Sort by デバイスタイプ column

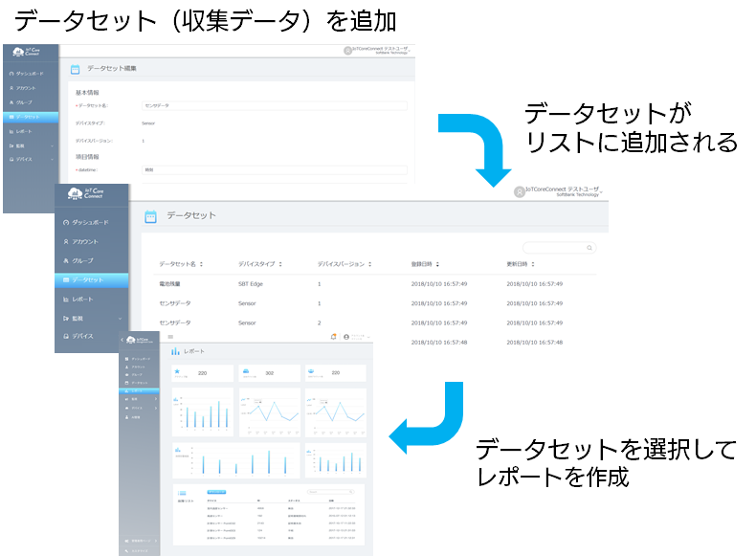[260, 264]
